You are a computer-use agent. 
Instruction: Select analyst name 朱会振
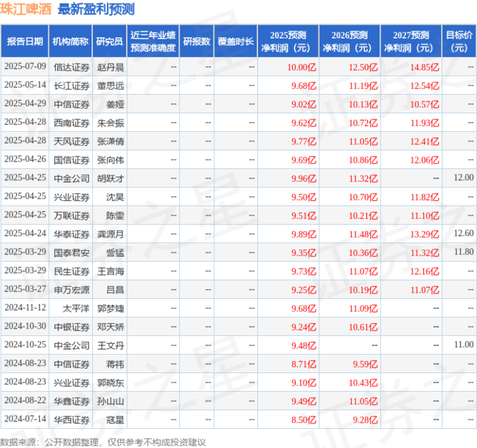[x=110, y=123]
